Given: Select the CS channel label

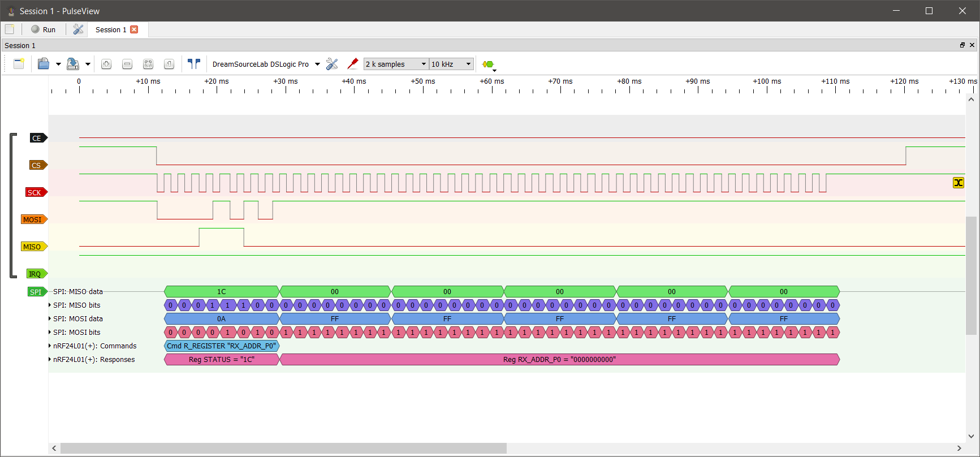Looking at the screenshot, I should pos(38,165).
